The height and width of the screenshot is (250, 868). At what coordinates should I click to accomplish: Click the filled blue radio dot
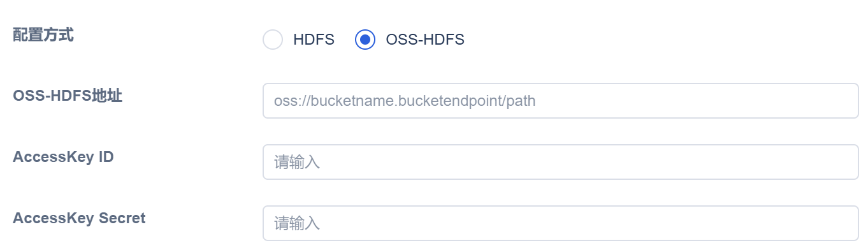(x=365, y=40)
